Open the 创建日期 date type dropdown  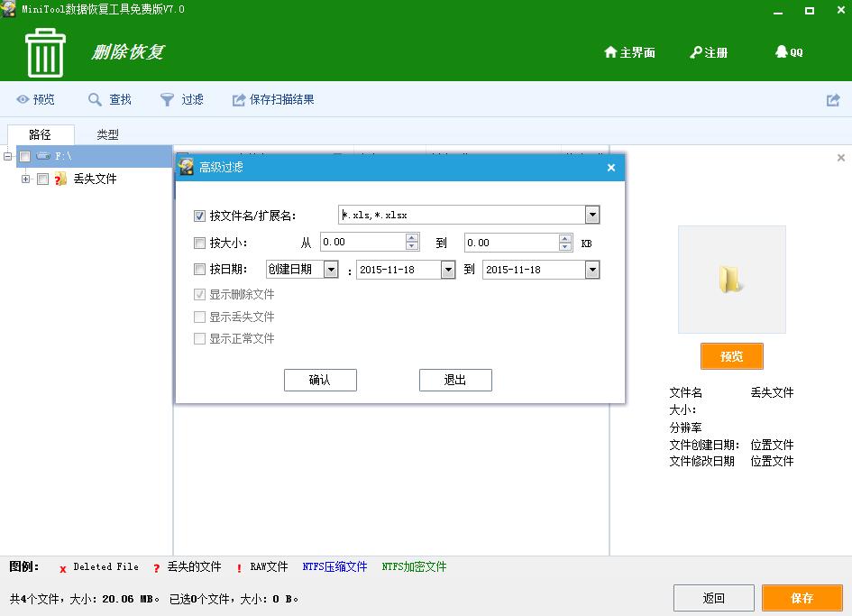point(331,269)
